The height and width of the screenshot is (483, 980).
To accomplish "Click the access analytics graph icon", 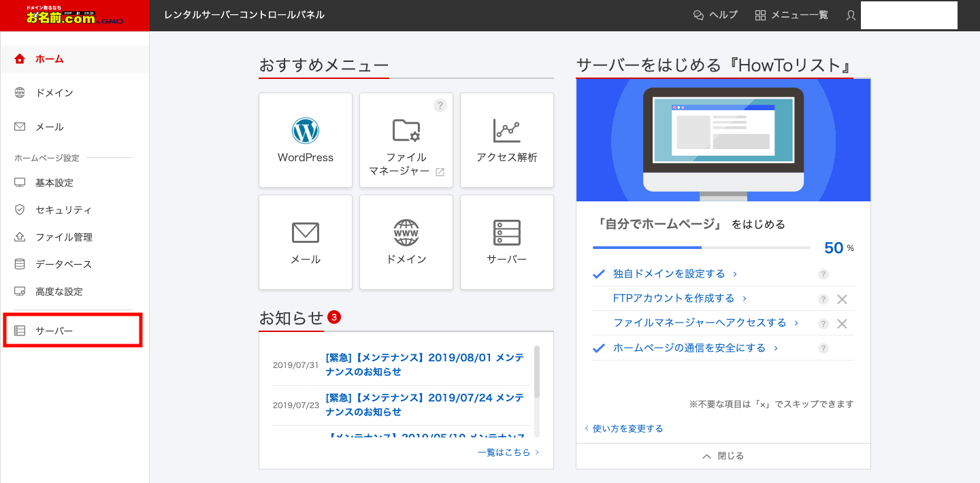I will pos(506,131).
